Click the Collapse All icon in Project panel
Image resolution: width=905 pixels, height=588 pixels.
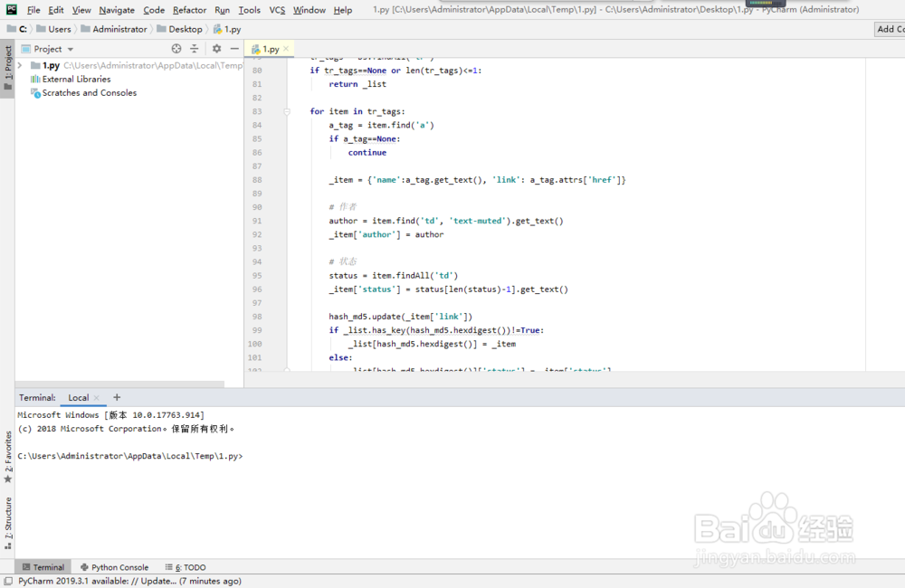(195, 49)
